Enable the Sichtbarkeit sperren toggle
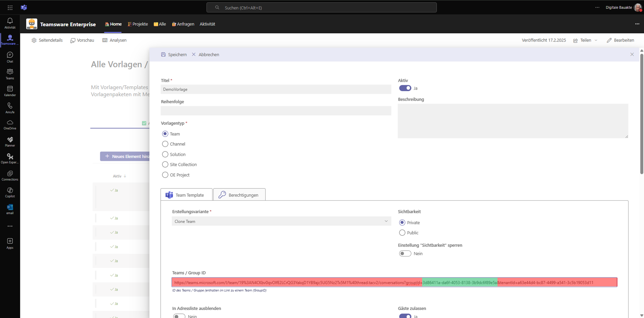644x318 pixels. (x=405, y=254)
